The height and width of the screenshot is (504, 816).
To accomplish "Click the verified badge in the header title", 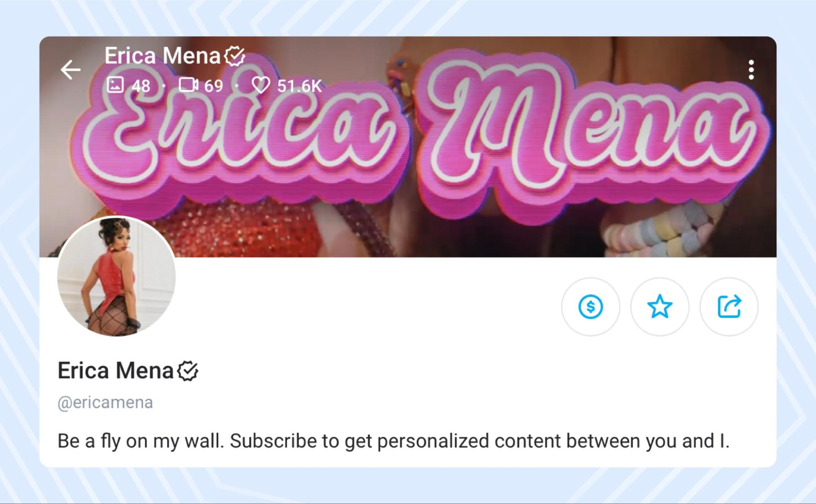I will pos(235,56).
